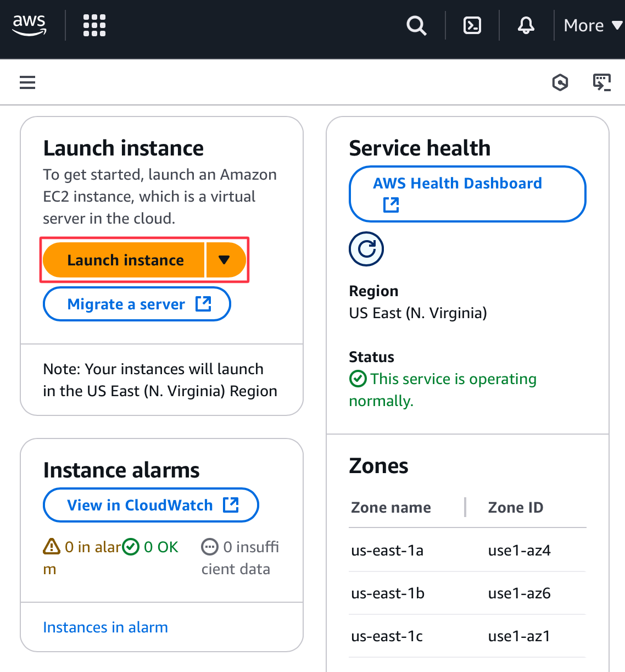This screenshot has height=672, width=625.
Task: Click 'This service is operating normally' status
Action: pos(443,390)
